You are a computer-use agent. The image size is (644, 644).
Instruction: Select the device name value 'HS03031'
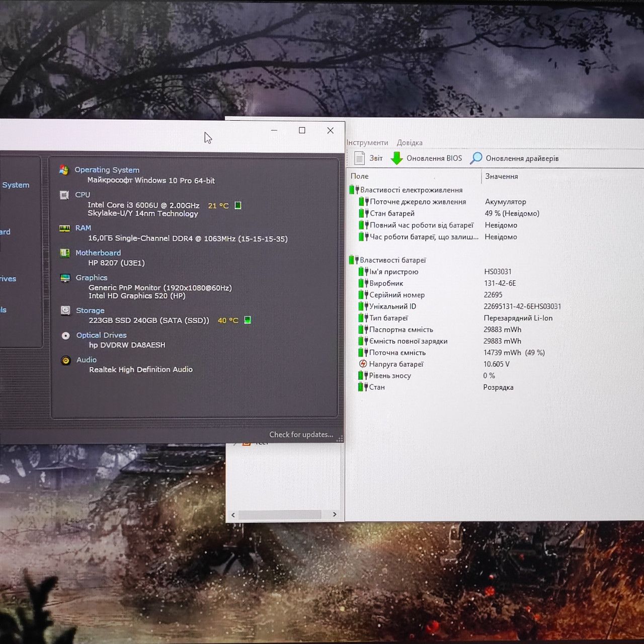(498, 272)
